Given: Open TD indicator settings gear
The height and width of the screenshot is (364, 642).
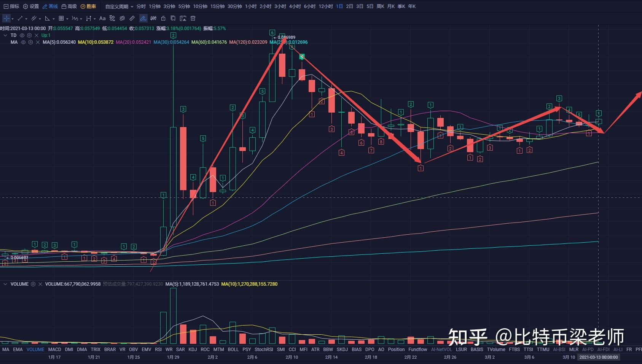Looking at the screenshot, I should [x=29, y=35].
